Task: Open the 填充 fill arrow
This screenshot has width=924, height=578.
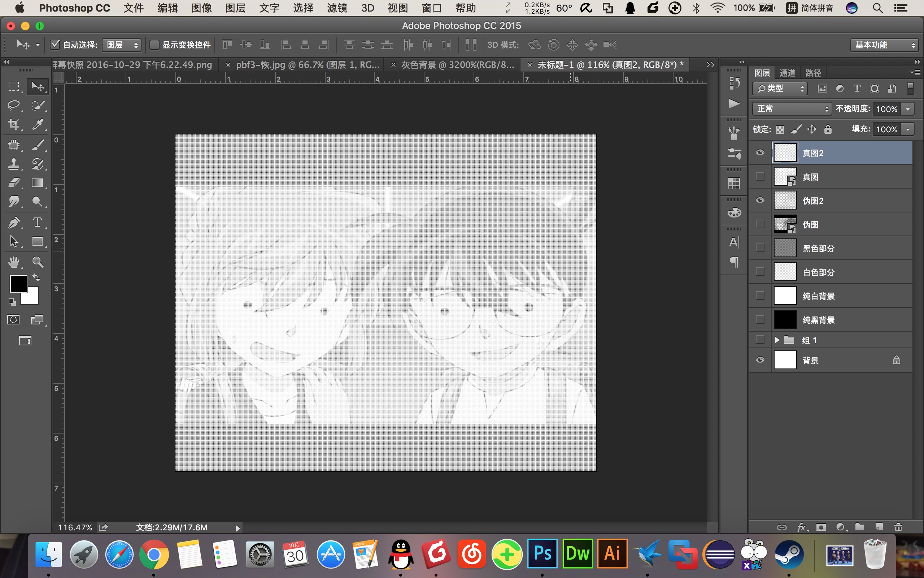Action: [x=908, y=129]
